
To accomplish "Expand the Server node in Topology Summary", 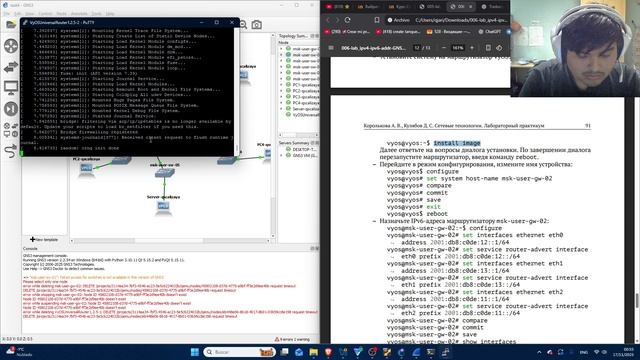I will click(281, 109).
